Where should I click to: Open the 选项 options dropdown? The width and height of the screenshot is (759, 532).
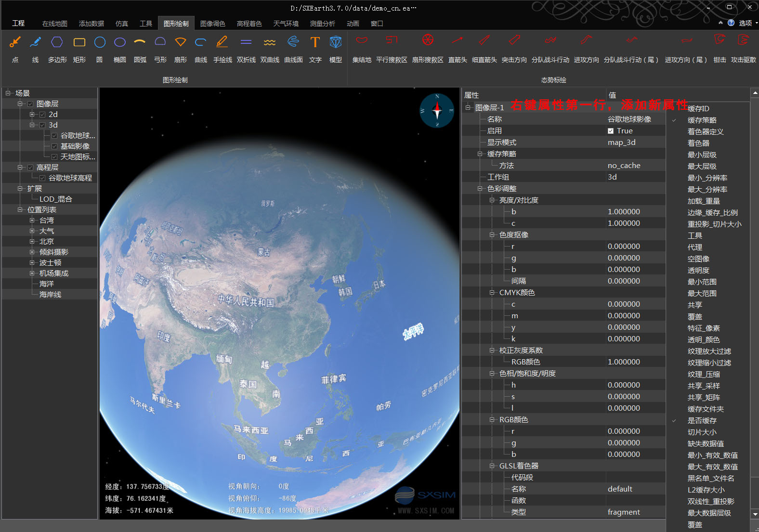click(748, 23)
